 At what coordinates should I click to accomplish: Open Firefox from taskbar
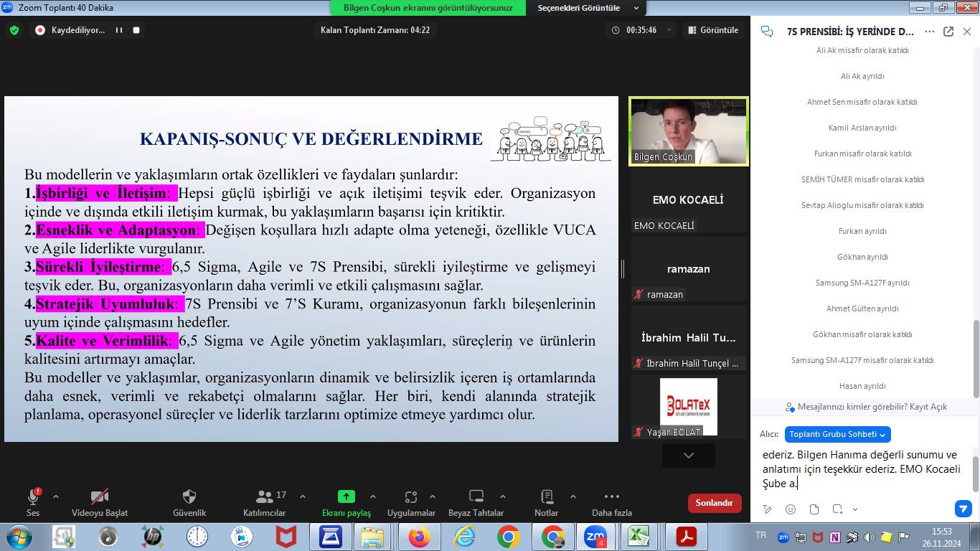coord(420,537)
